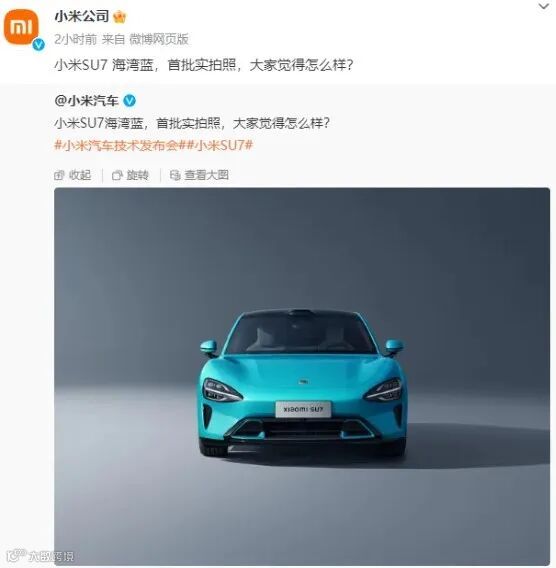The height and width of the screenshot is (568, 556).
Task: Open the 小米公司 account name link
Action: point(81,16)
